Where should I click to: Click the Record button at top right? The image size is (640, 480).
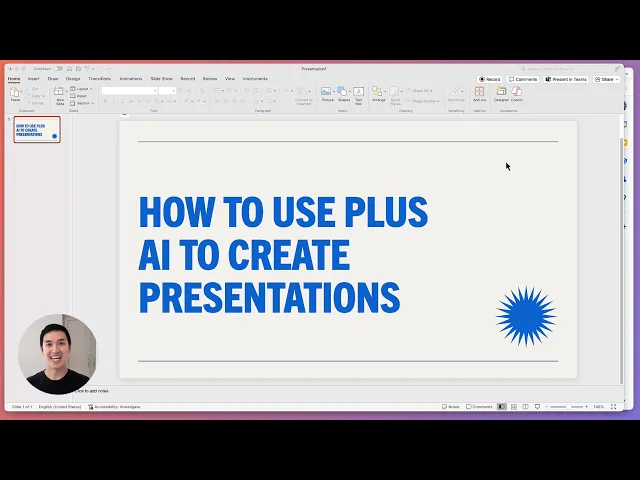[489, 79]
